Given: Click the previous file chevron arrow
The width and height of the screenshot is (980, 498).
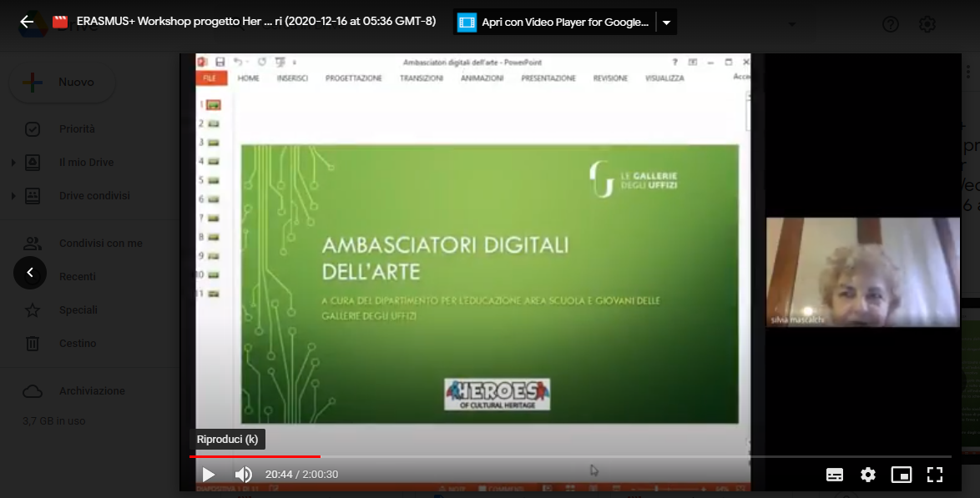Looking at the screenshot, I should [x=30, y=273].
